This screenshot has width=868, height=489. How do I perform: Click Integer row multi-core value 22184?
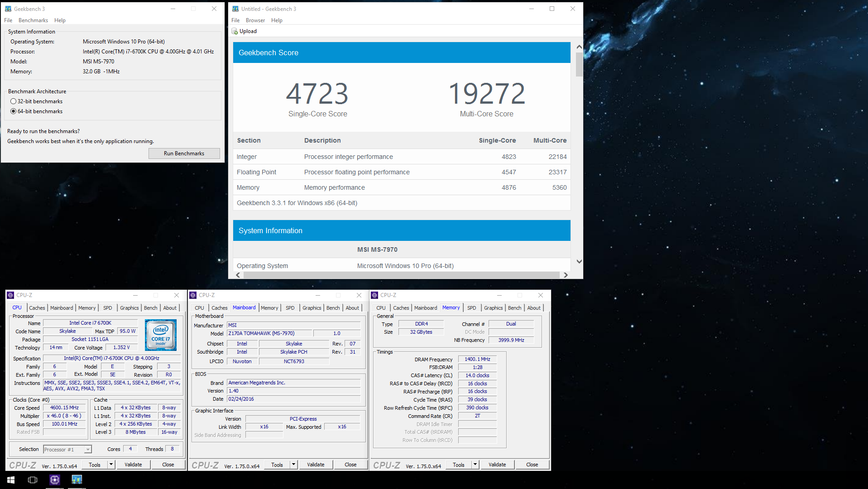coord(557,157)
